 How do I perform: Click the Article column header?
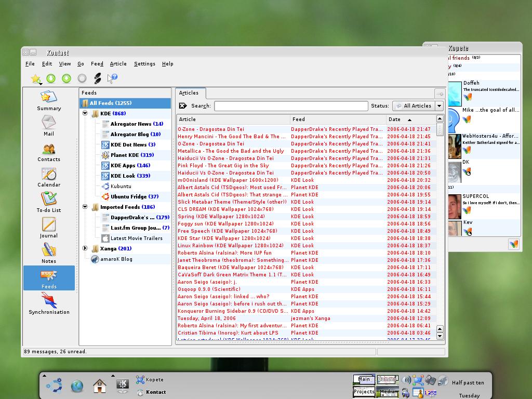tap(233, 119)
